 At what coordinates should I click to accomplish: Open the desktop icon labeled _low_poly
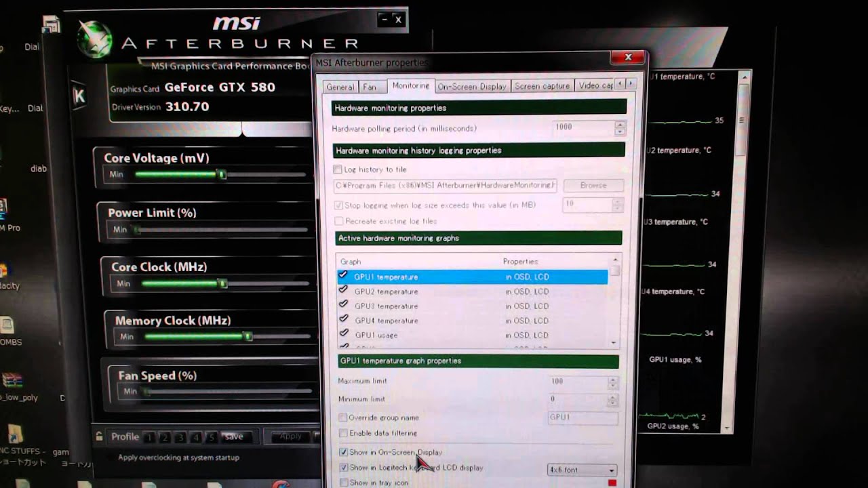click(x=14, y=387)
